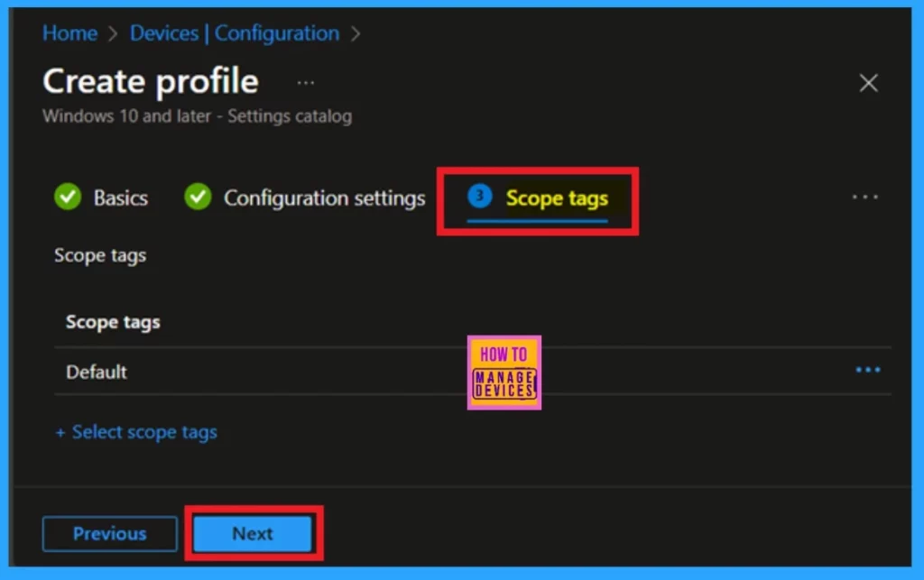This screenshot has height=580, width=924.
Task: Select the Scope tags step tab
Action: [538, 198]
